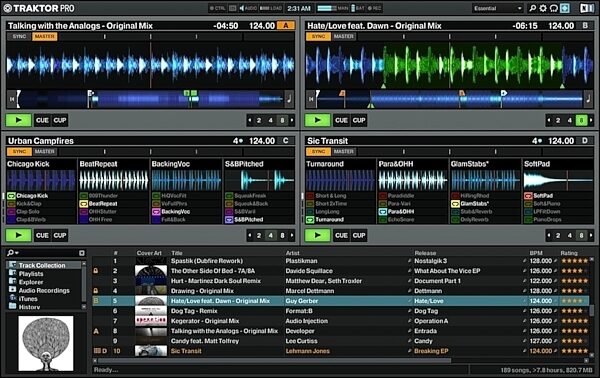Click the Deck A letter focus button
The width and height of the screenshot is (600, 378).
[286, 26]
